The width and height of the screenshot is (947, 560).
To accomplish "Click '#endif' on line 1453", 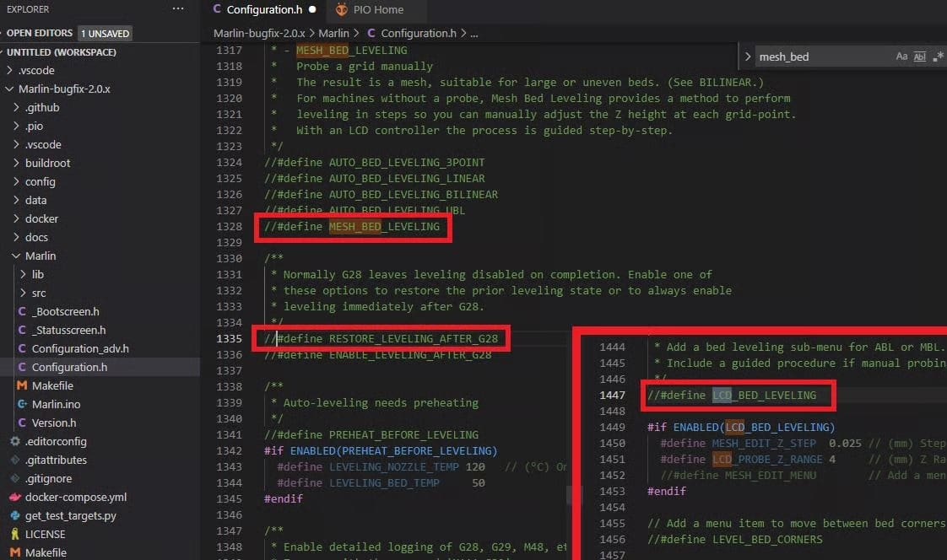I will pos(667,491).
